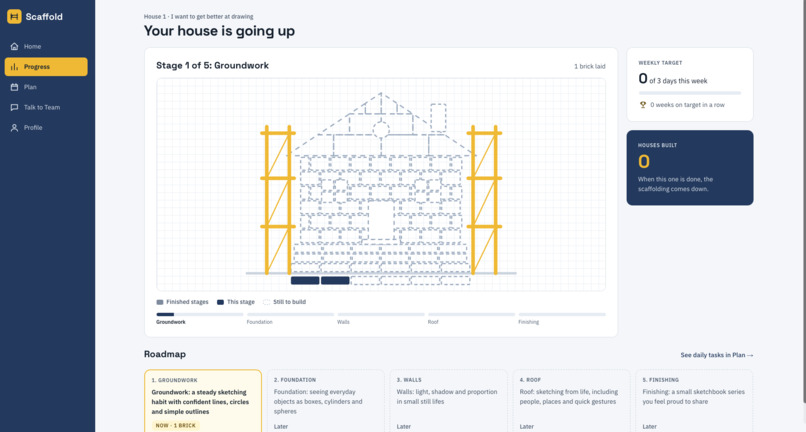The width and height of the screenshot is (806, 432).
Task: Open the 5. Finishing roadmap card
Action: 694,401
